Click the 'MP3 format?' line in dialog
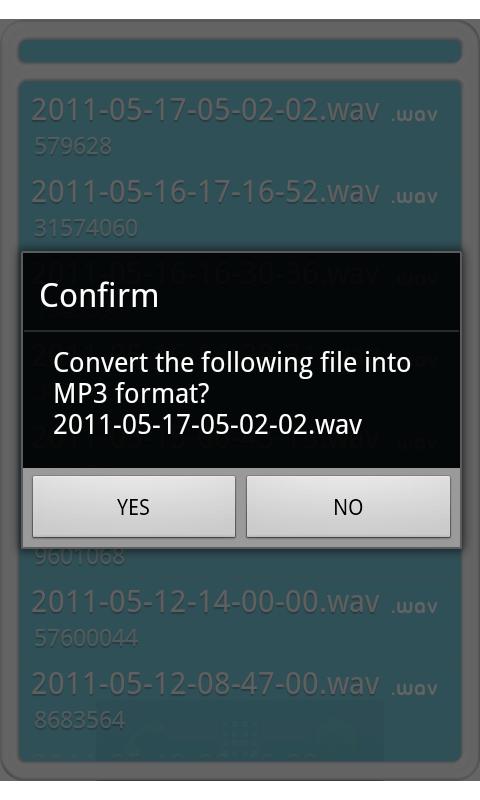This screenshot has height=800, width=480. click(x=131, y=393)
